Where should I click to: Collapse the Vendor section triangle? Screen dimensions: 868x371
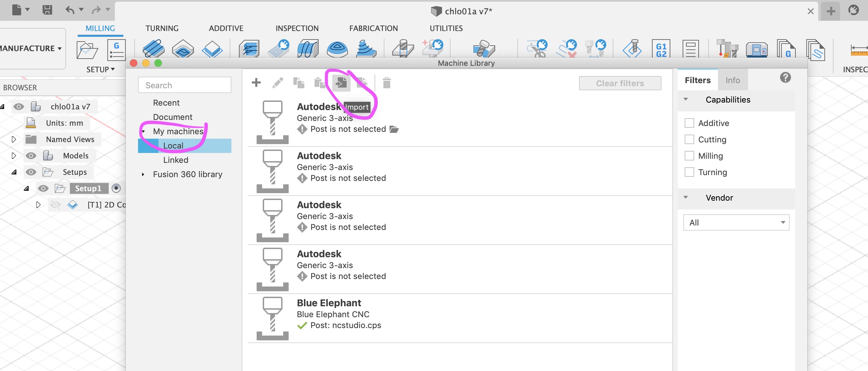(x=686, y=198)
